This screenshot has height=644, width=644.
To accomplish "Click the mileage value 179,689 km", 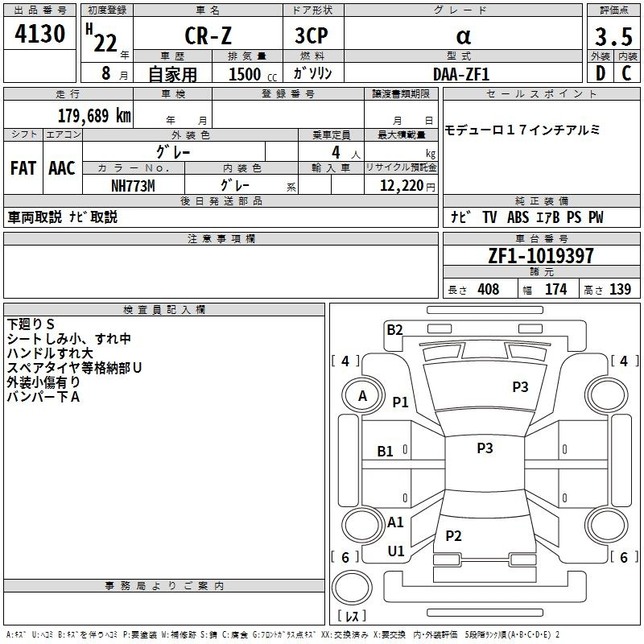I will pos(94,116).
